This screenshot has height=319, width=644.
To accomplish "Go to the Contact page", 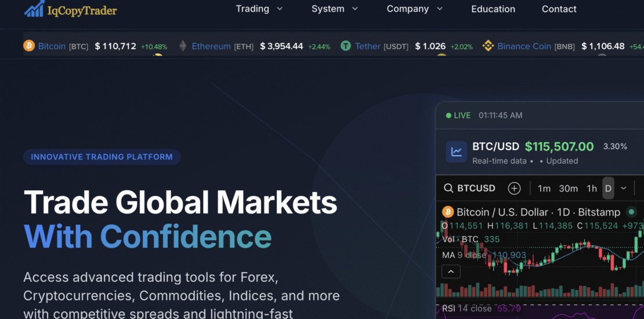I will [559, 9].
